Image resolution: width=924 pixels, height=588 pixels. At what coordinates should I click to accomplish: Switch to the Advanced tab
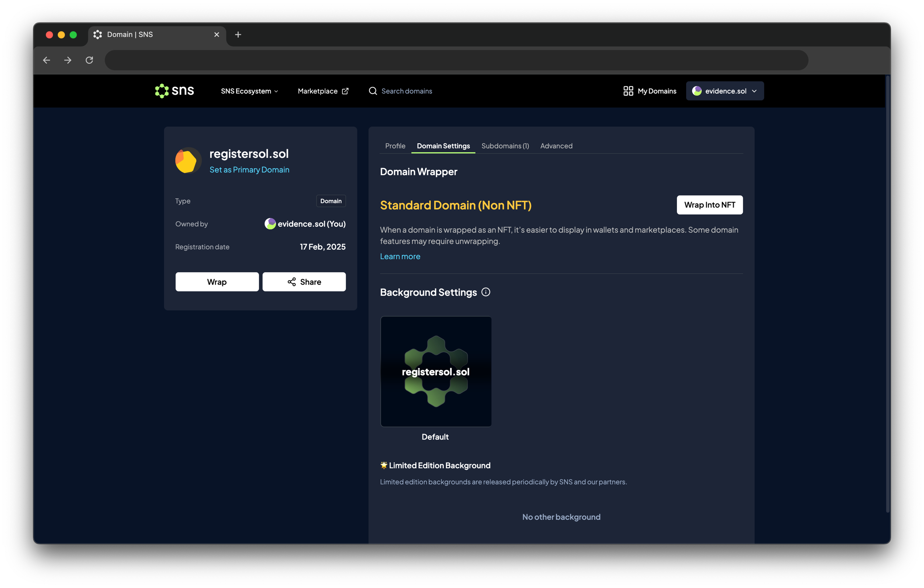coord(556,146)
